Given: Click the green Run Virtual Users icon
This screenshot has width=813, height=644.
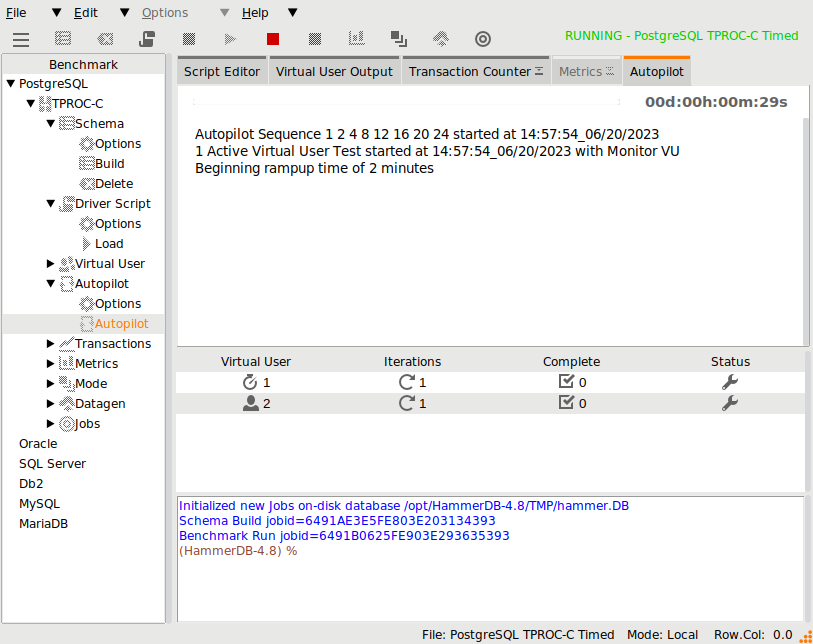Looking at the screenshot, I should (231, 39).
